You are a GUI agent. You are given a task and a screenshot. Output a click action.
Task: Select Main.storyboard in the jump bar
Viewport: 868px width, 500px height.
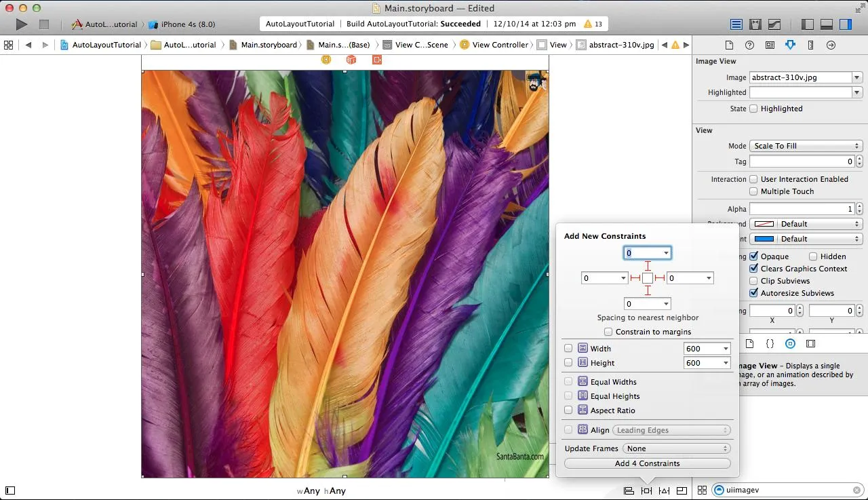click(x=263, y=45)
